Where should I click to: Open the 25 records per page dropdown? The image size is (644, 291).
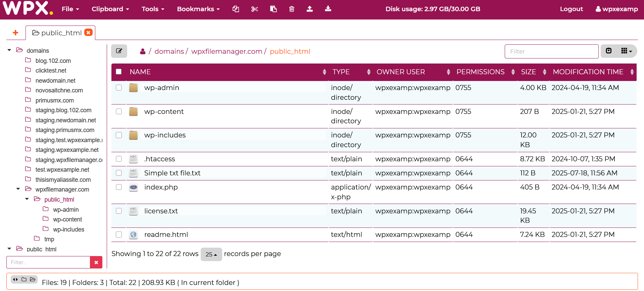pos(211,254)
